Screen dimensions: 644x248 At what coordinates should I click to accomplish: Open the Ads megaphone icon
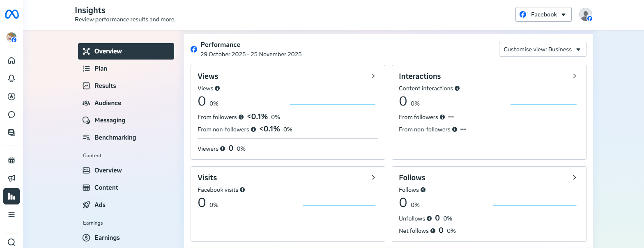(11, 178)
